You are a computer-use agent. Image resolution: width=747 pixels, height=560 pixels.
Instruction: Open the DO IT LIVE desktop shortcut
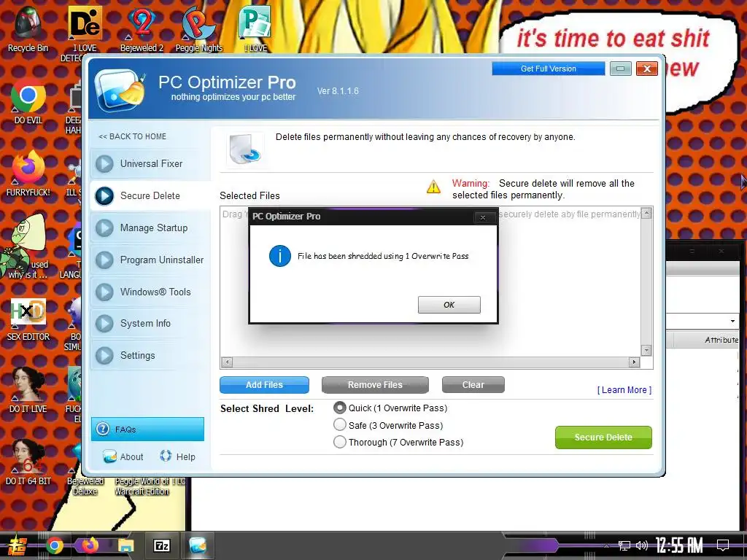(28, 391)
